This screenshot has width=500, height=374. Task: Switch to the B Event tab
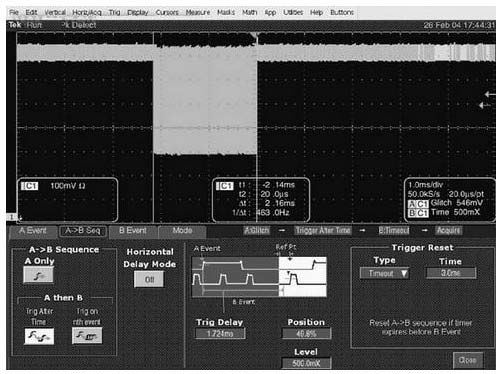[133, 231]
